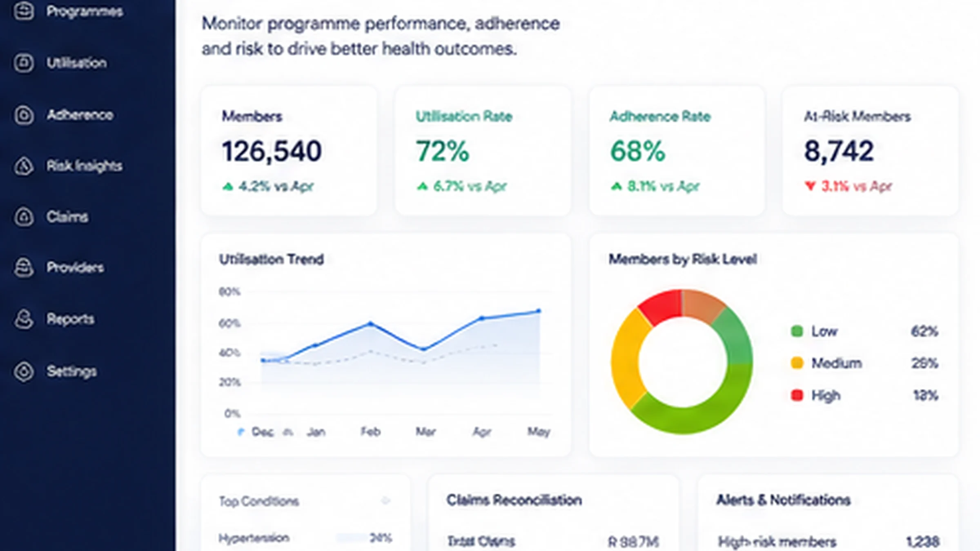Open Reports menu entry
Screen dimensions: 980x551
coord(70,319)
